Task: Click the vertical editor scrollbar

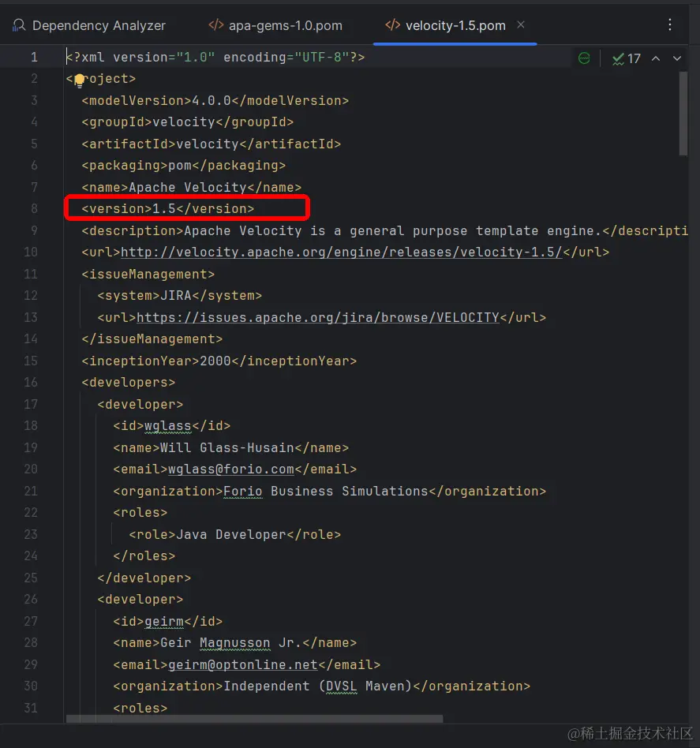Action: (x=683, y=114)
